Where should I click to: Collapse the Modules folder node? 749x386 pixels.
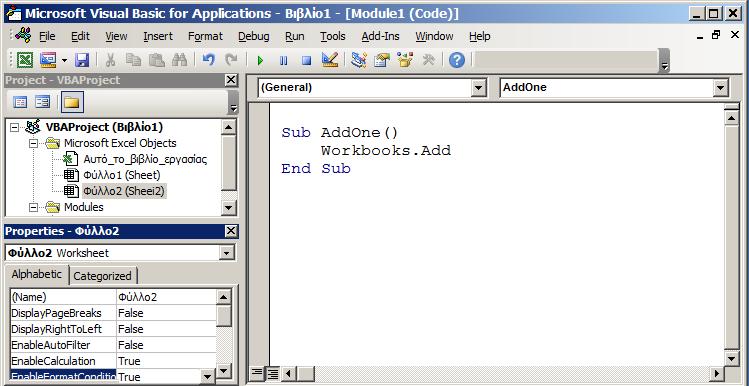pos(33,207)
